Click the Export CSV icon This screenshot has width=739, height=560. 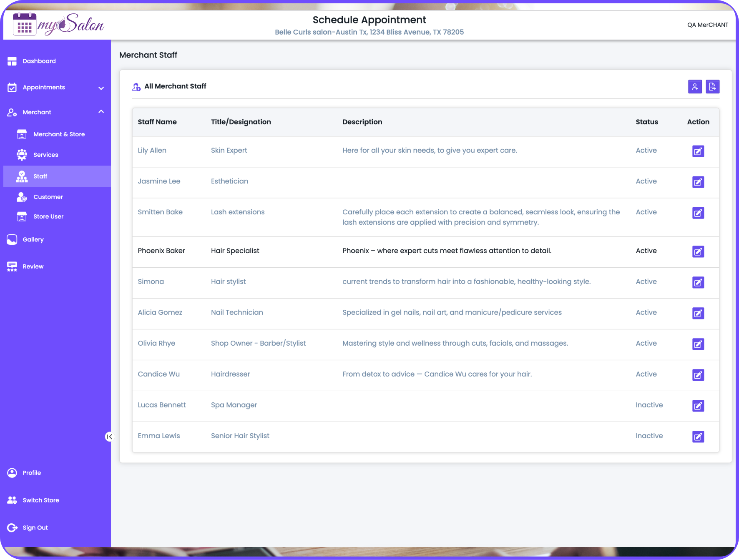(x=713, y=87)
